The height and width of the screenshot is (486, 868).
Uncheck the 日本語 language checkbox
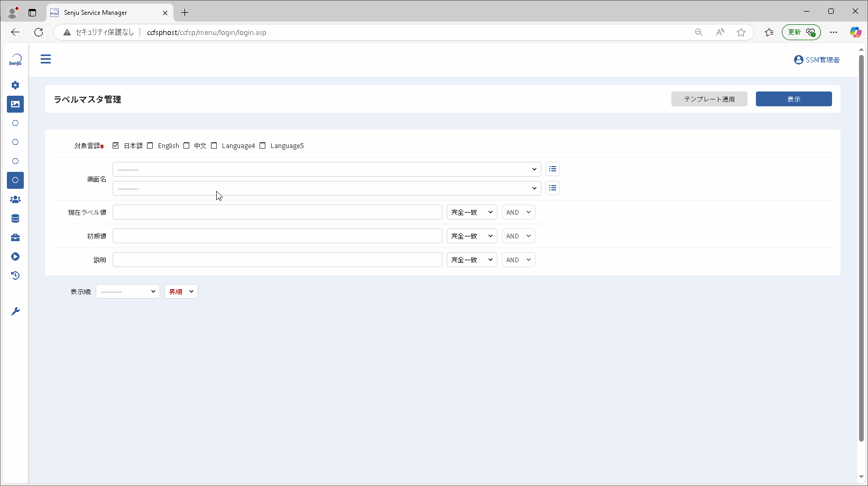click(x=116, y=145)
